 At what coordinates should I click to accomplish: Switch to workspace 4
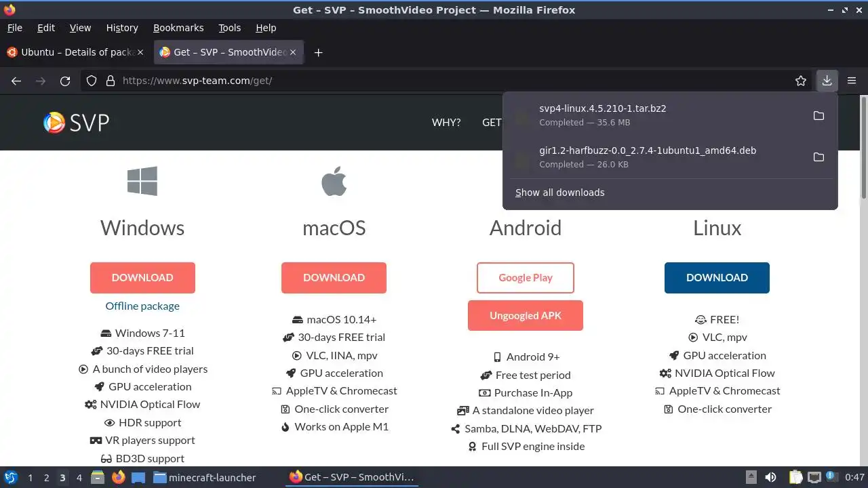(79, 478)
